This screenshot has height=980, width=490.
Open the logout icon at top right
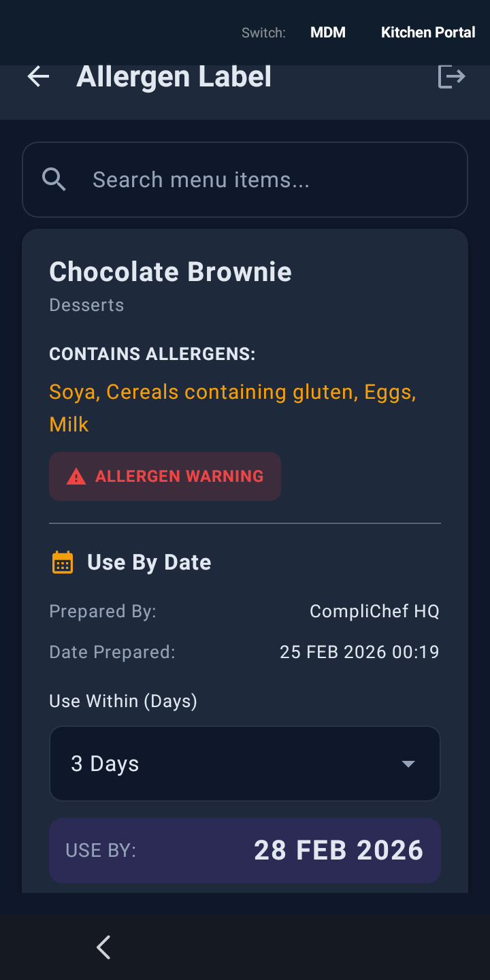point(452,76)
